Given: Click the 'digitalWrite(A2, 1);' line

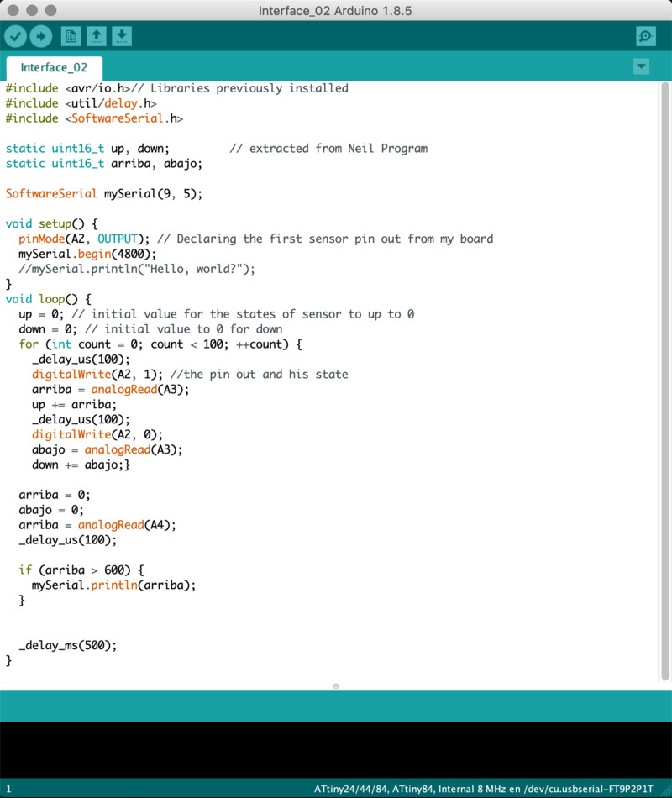Looking at the screenshot, I should click(x=97, y=374).
